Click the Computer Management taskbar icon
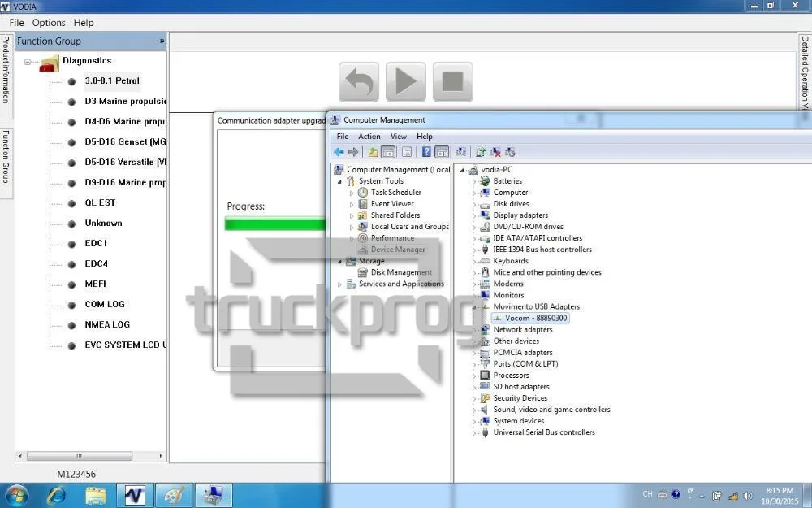The height and width of the screenshot is (508, 812). [x=214, y=496]
